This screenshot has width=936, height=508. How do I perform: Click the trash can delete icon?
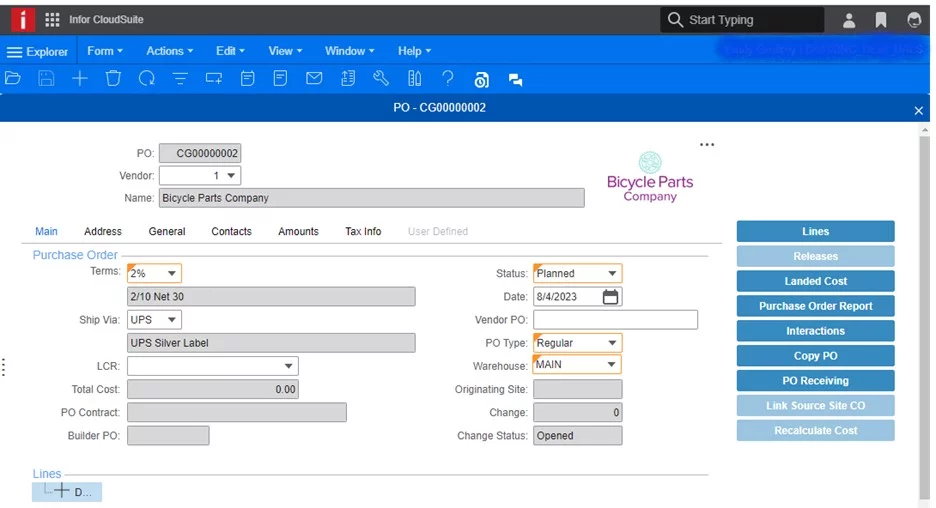[x=113, y=79]
